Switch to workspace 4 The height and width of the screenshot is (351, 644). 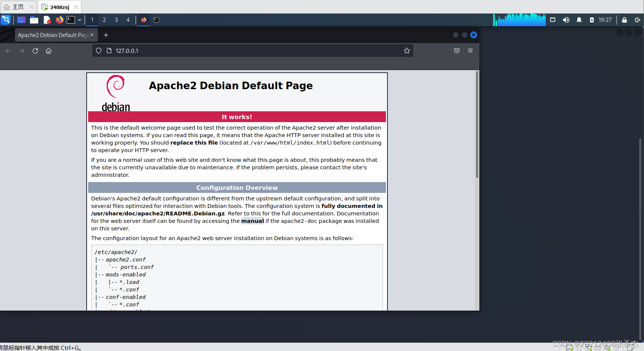[x=128, y=20]
